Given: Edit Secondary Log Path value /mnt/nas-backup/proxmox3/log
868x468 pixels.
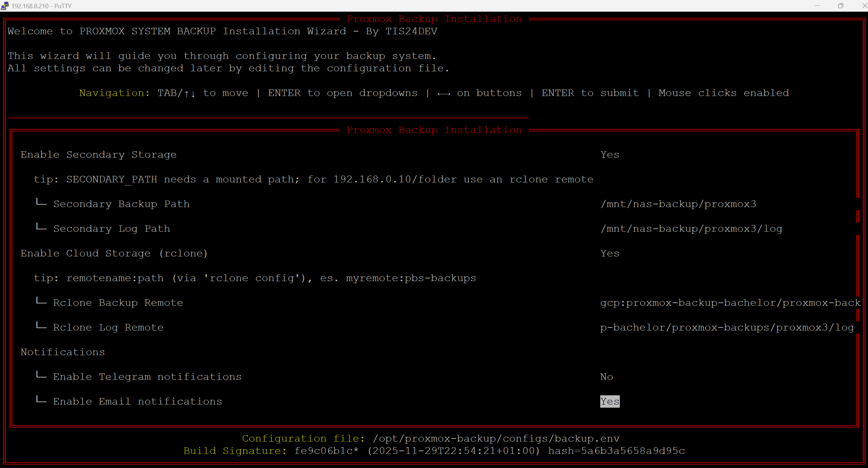Looking at the screenshot, I should [x=691, y=229].
